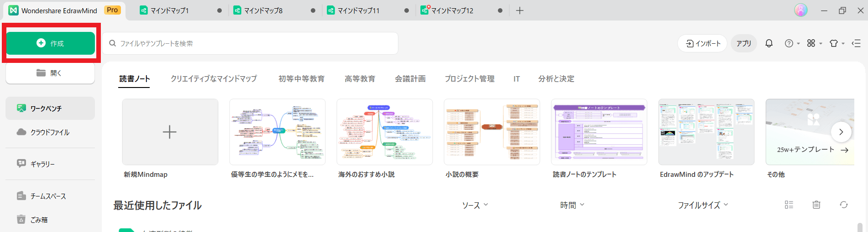Expand the help dropdown arrow
This screenshot has width=868, height=232.
(798, 44)
